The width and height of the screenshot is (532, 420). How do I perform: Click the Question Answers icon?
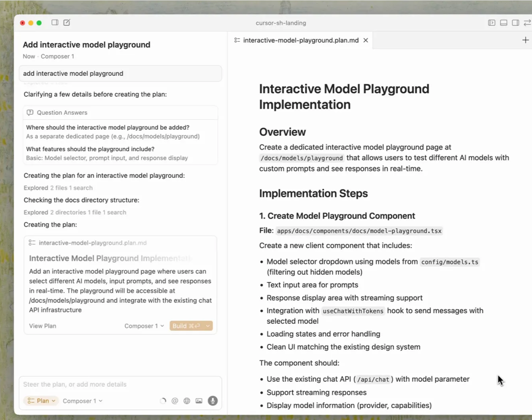[x=30, y=113]
